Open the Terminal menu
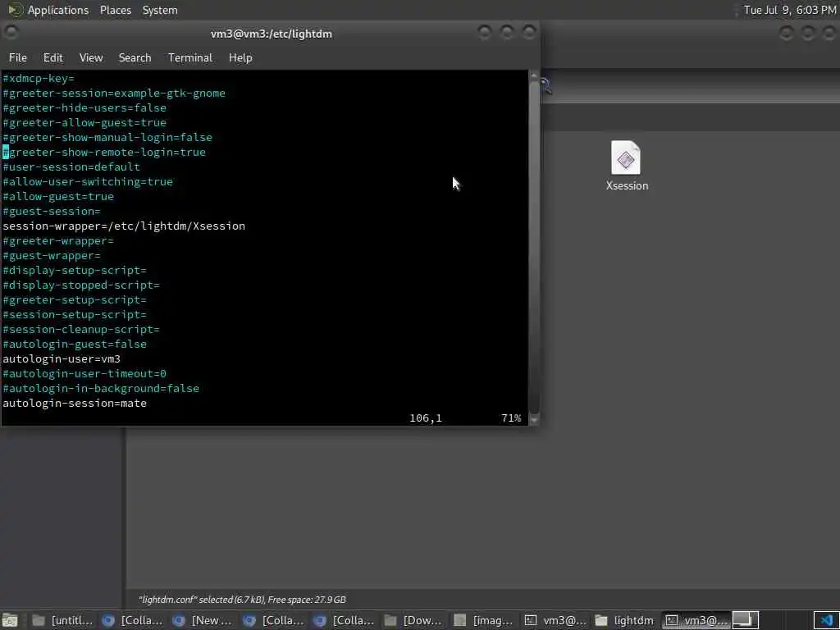Image resolution: width=840 pixels, height=630 pixels. click(x=190, y=58)
